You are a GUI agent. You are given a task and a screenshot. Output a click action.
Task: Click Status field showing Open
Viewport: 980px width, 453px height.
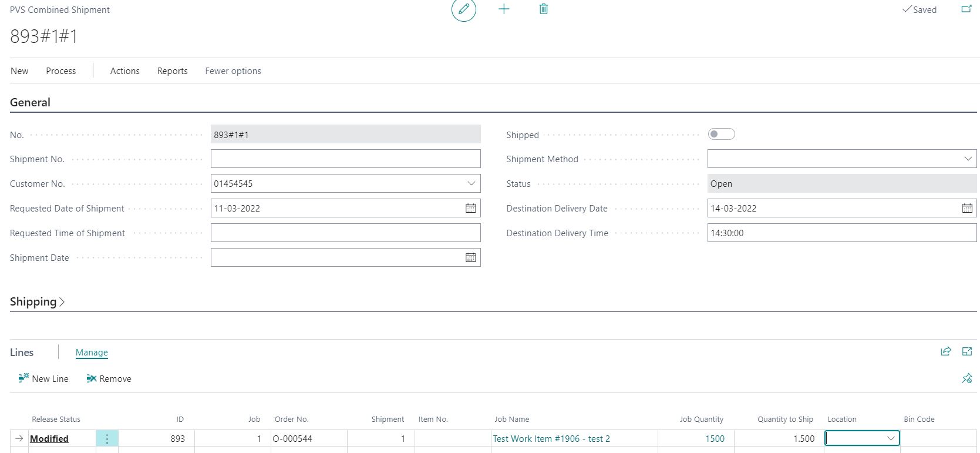tap(842, 183)
